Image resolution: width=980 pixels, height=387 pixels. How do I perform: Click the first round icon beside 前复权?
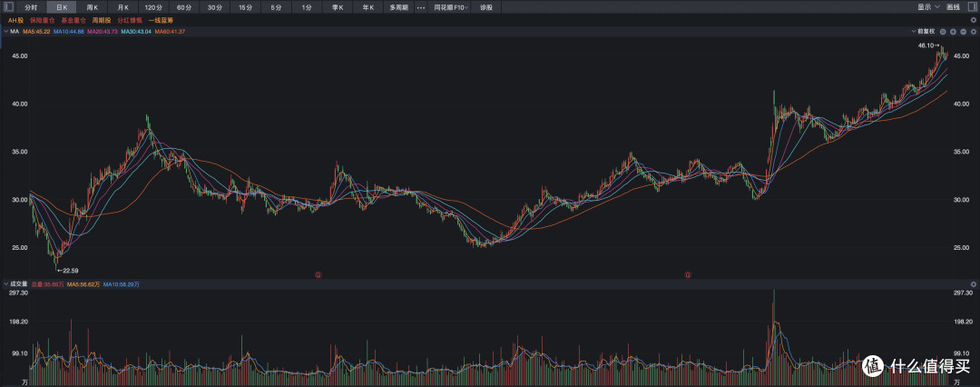[943, 31]
